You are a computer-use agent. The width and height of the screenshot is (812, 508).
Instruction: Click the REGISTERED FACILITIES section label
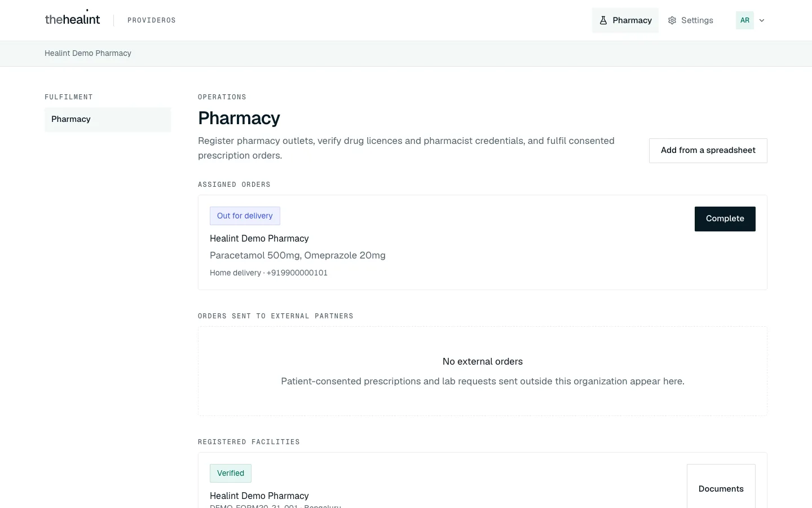tap(249, 442)
